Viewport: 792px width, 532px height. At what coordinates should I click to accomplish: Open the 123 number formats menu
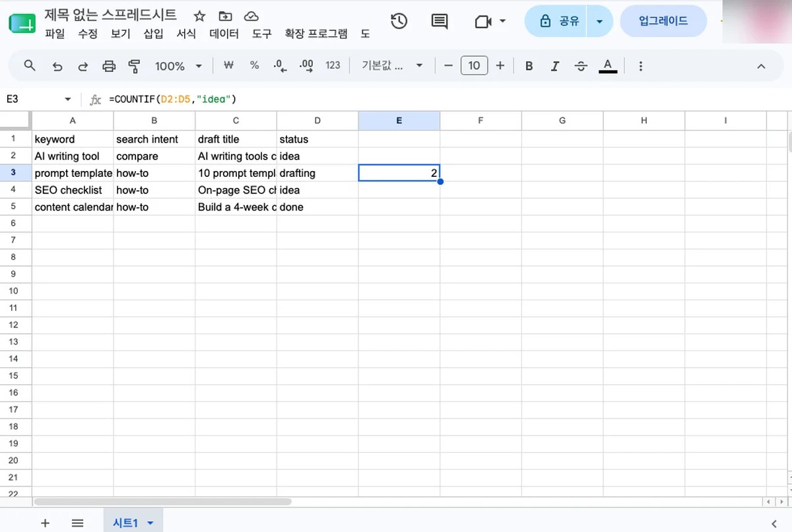point(333,65)
